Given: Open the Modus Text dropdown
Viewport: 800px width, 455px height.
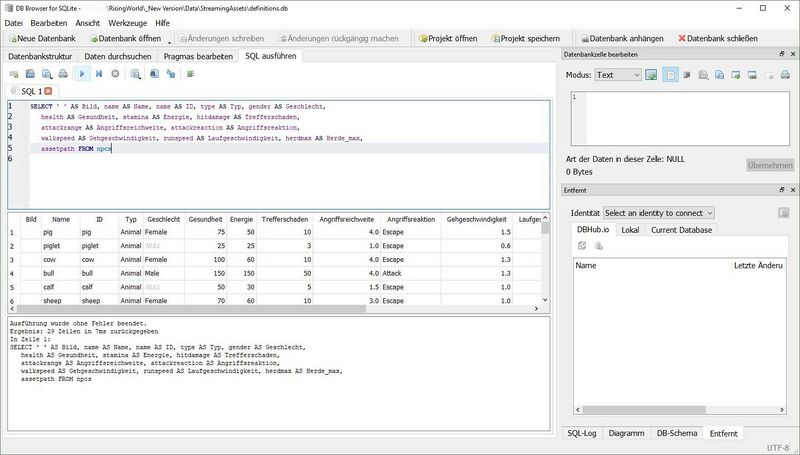Looking at the screenshot, I should point(618,75).
